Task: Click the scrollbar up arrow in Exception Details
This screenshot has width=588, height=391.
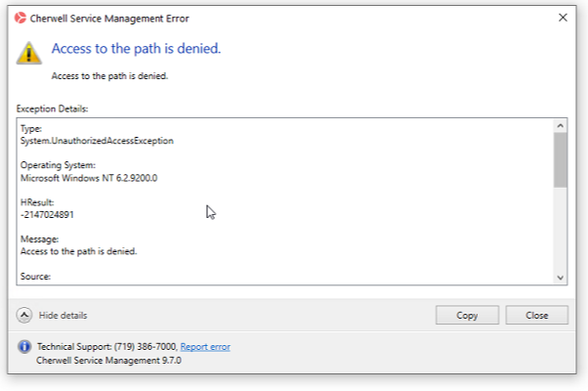Action: coord(560,126)
